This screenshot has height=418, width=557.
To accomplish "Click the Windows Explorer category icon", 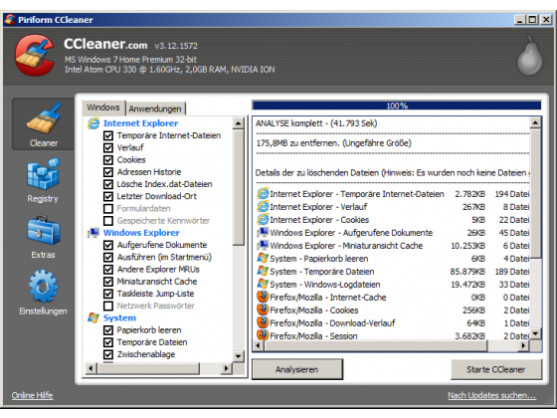I will point(93,233).
